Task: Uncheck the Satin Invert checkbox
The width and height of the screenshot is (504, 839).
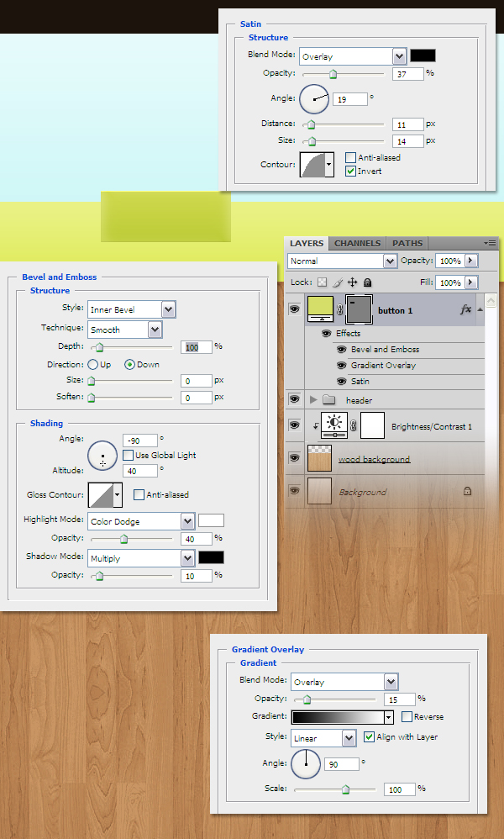Action: point(350,171)
